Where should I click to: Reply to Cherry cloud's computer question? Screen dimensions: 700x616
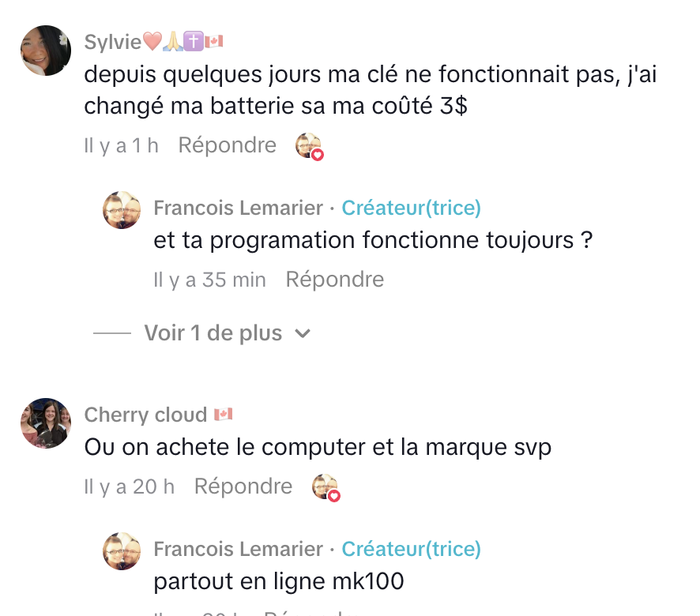click(x=243, y=486)
